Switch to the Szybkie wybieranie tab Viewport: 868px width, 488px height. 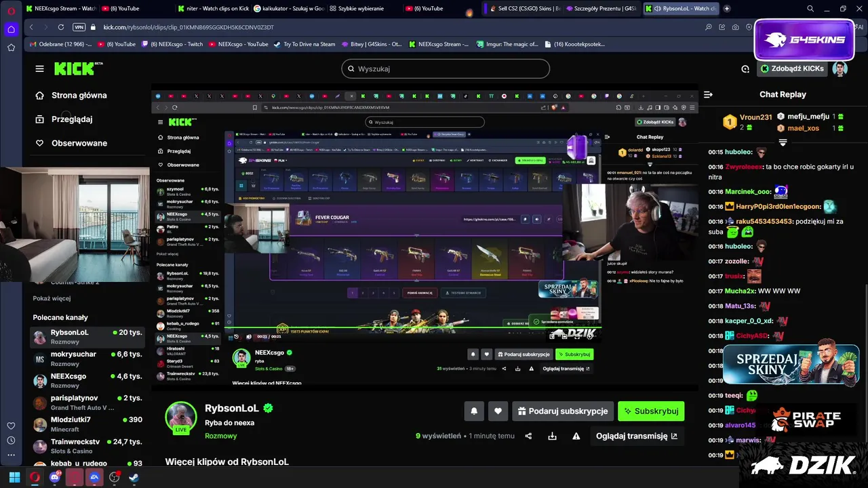point(361,8)
